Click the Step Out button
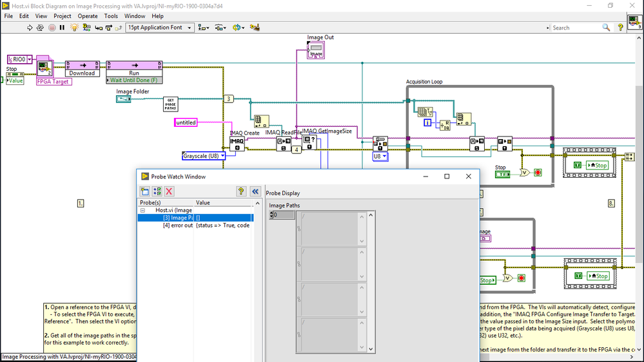This screenshot has height=362, width=644. pyautogui.click(x=118, y=28)
